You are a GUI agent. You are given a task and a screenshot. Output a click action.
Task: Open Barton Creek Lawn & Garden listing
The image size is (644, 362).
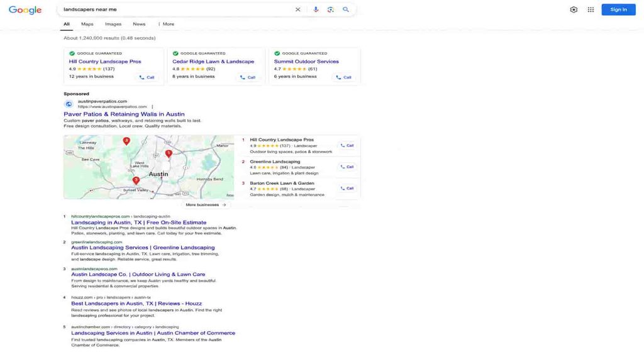pyautogui.click(x=282, y=184)
